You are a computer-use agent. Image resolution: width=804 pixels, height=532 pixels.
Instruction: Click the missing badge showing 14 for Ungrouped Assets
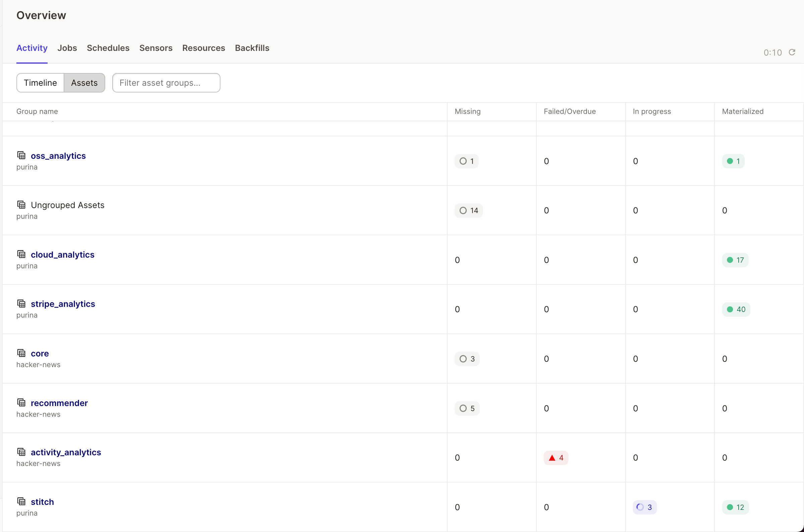[468, 210]
